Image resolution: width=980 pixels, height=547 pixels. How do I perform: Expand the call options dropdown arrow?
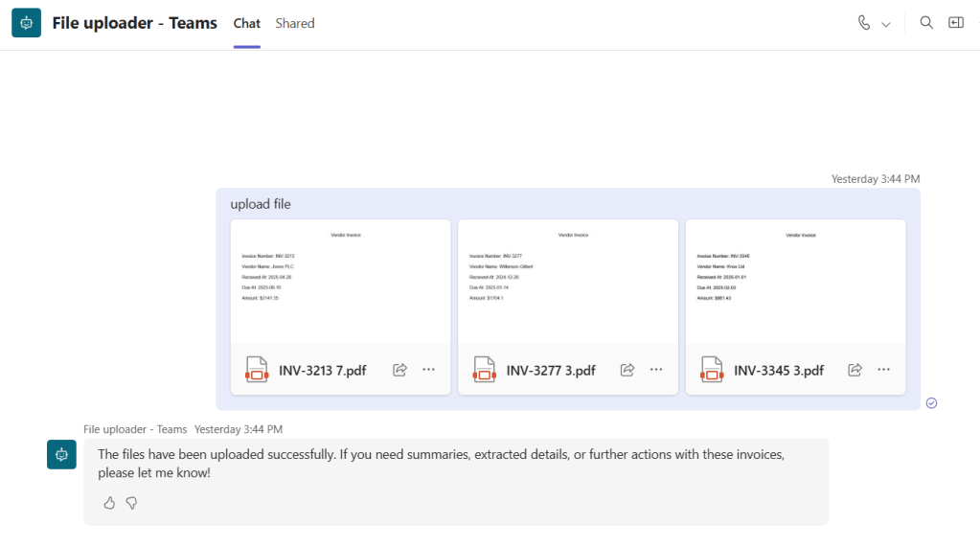point(886,24)
